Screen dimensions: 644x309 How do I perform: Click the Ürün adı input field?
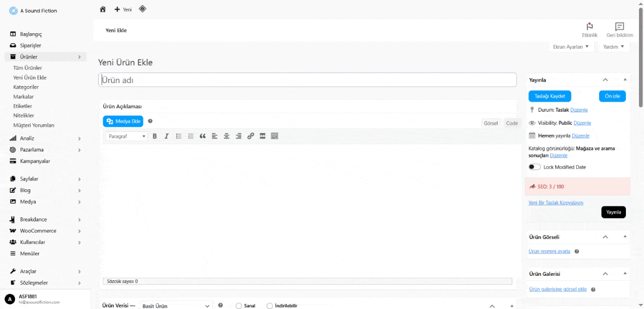tap(307, 80)
